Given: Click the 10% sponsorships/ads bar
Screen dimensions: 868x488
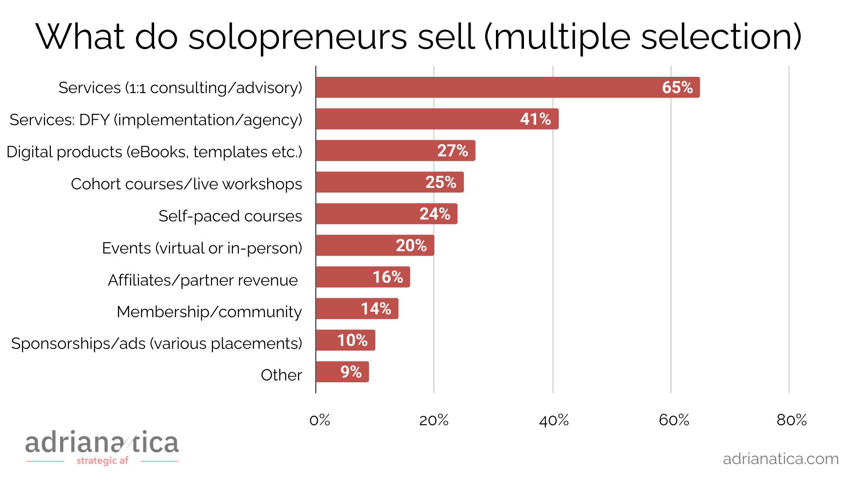Looking at the screenshot, I should pyautogui.click(x=345, y=340).
